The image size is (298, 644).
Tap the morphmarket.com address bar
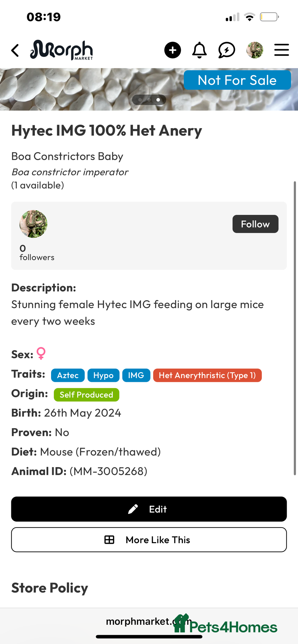[149, 622]
